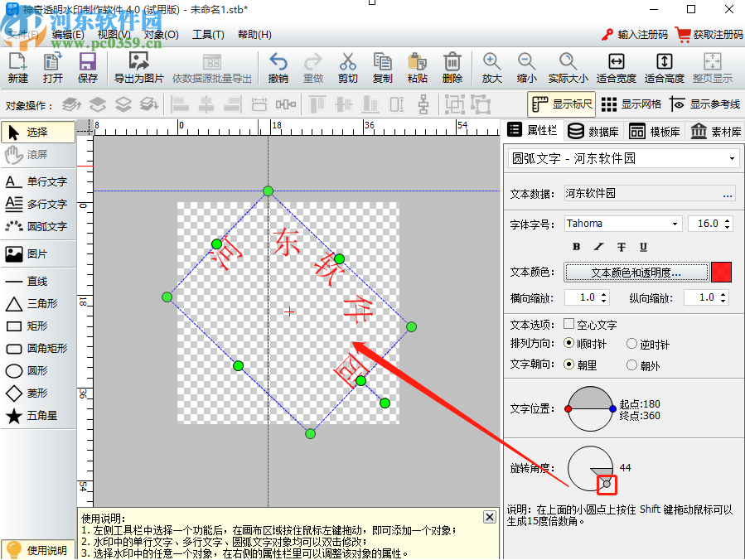
Task: Select counterclockwise direction (逆时针)
Action: pos(632,344)
